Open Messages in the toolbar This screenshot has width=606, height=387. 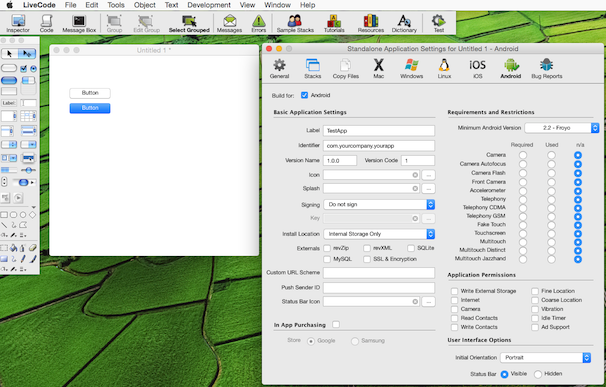click(x=229, y=23)
